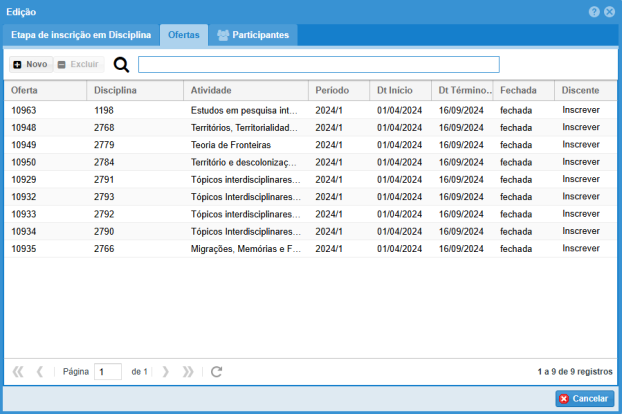Go to previous page arrow icon

[x=39, y=372]
